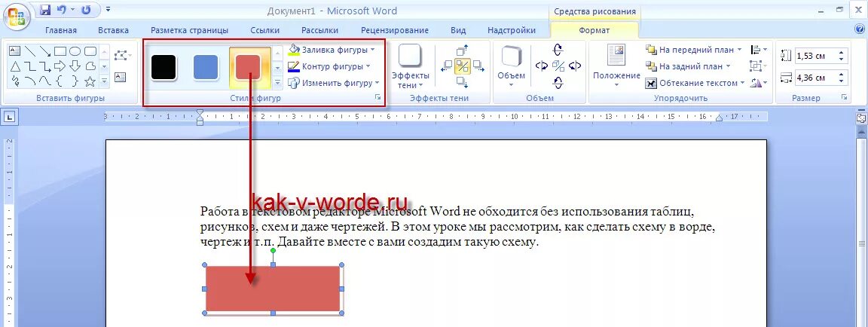Open the Главная tab

coord(61,30)
